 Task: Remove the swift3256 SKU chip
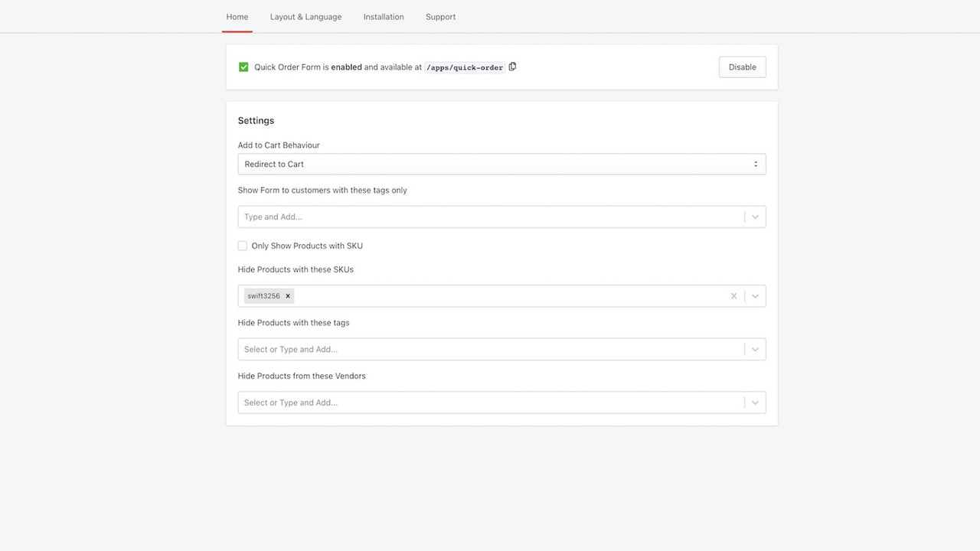pos(288,296)
